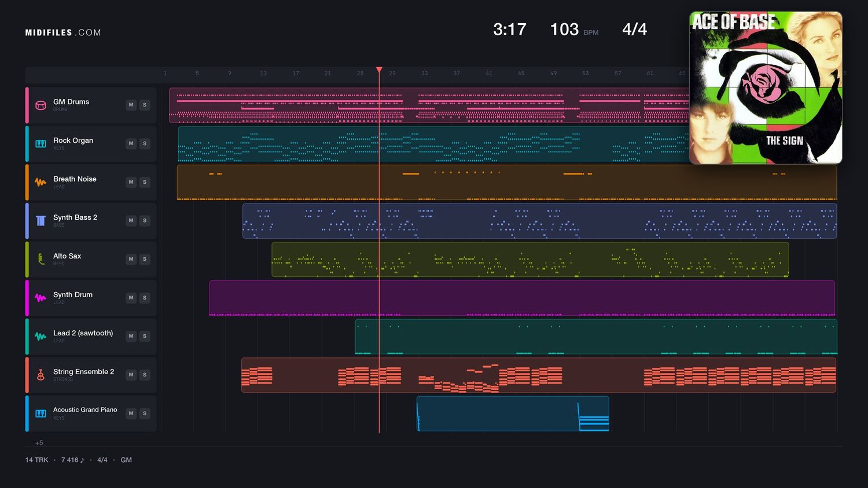Solo the Alto Sax track
Viewport: 868px width, 488px height.
[x=145, y=259]
